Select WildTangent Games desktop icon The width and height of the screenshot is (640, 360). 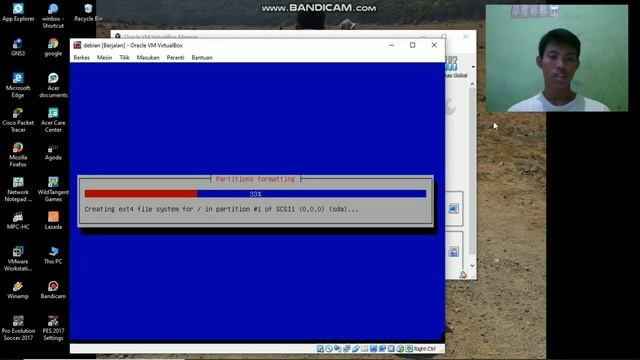tap(53, 189)
